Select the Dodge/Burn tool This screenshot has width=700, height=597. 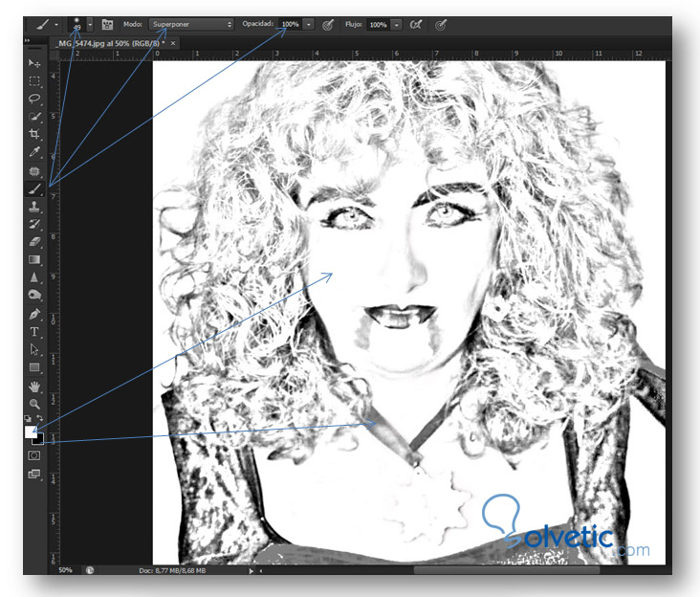pyautogui.click(x=34, y=295)
